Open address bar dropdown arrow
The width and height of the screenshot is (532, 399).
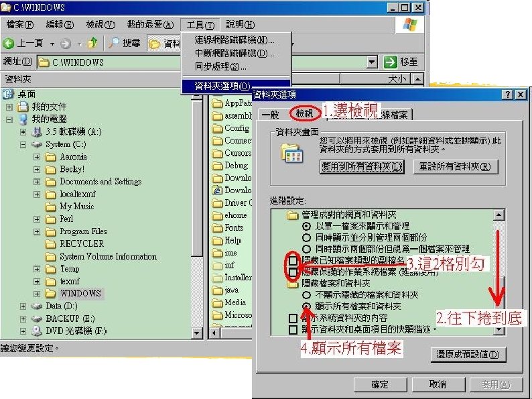point(372,62)
